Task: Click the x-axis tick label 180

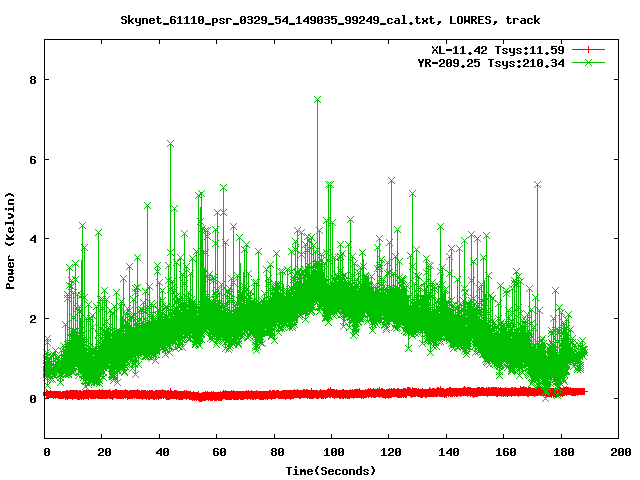Action: click(561, 453)
